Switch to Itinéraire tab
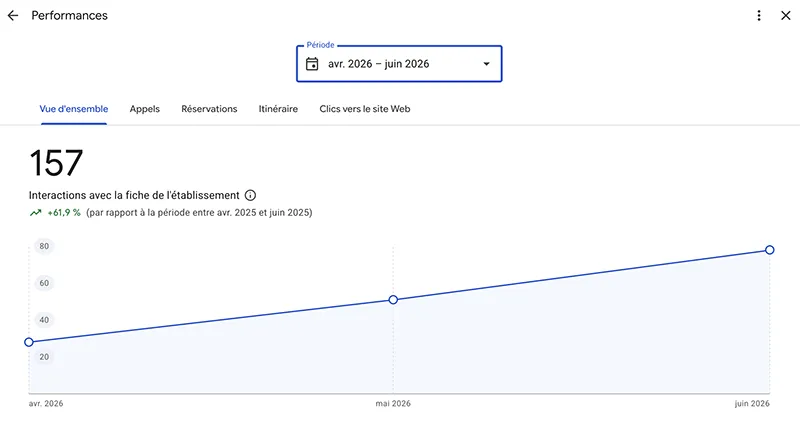The image size is (800, 424). (x=278, y=109)
